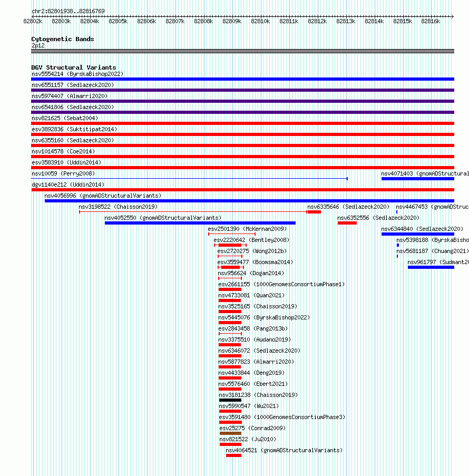The height and width of the screenshot is (476, 469).
Task: Select esv2661155 (1000GenomesConsortiumPhase1) label
Action: click(x=281, y=285)
